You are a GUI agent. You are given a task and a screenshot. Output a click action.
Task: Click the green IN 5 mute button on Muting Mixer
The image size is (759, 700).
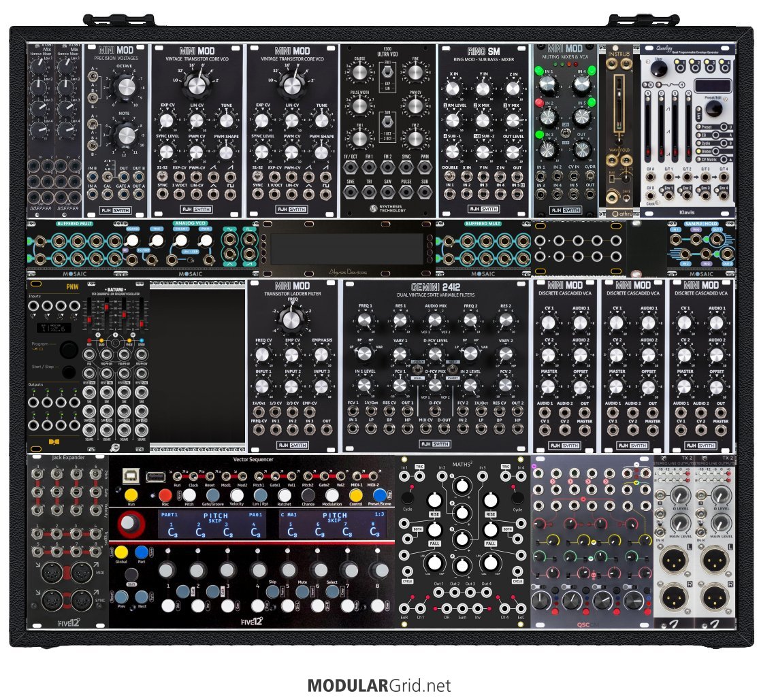592,103
